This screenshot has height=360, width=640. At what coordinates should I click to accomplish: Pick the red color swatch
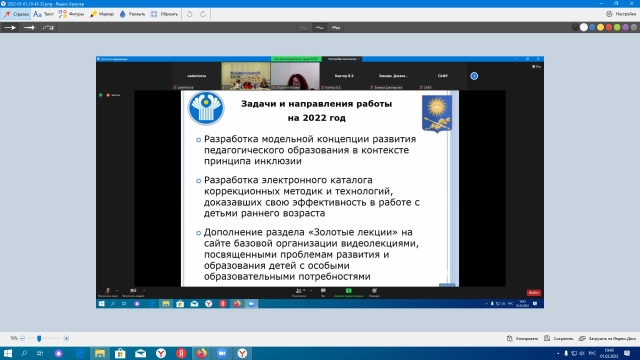609,27
